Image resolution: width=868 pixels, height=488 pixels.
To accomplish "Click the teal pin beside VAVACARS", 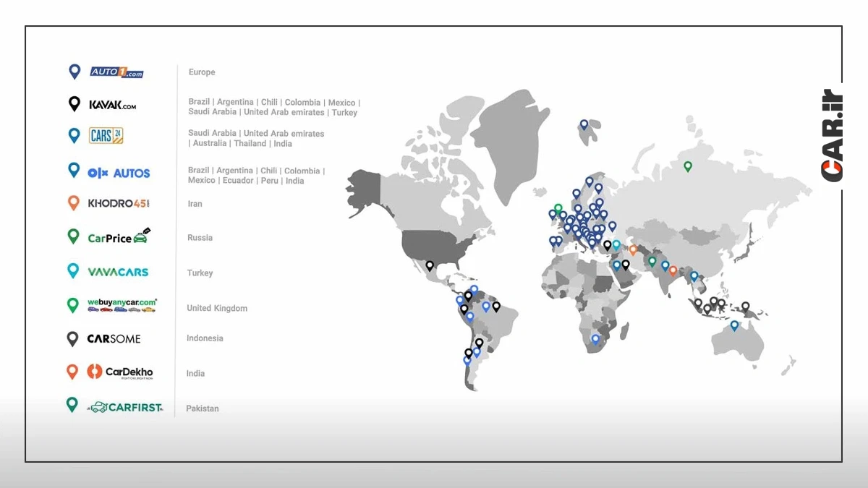I will click(73, 270).
